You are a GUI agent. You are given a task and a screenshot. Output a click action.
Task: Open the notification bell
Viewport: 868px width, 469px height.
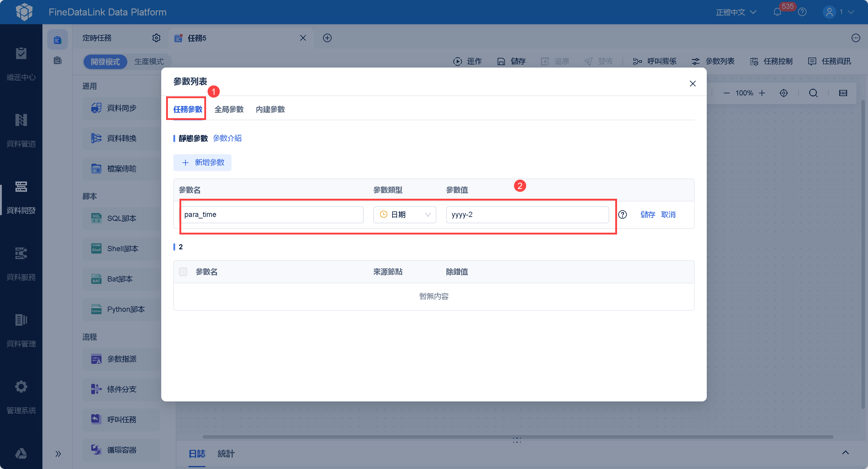pyautogui.click(x=777, y=12)
